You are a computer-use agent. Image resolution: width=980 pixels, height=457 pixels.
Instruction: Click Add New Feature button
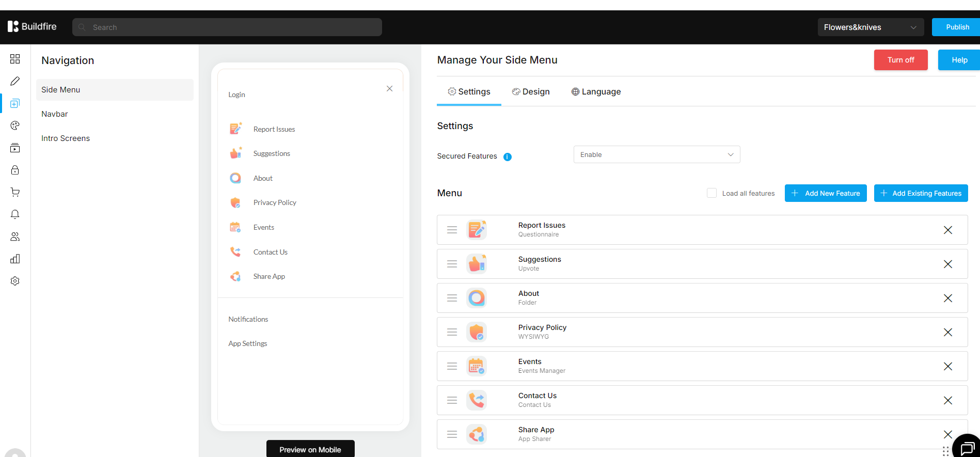826,193
